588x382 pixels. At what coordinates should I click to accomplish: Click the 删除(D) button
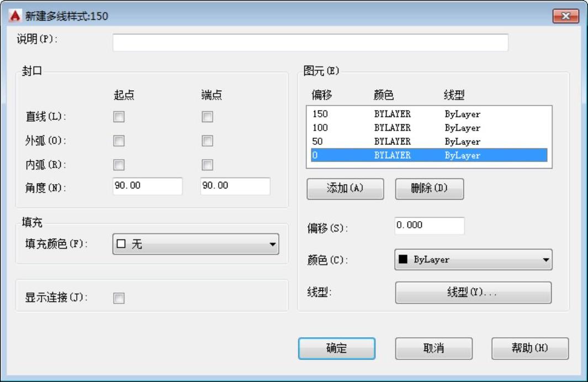430,189
